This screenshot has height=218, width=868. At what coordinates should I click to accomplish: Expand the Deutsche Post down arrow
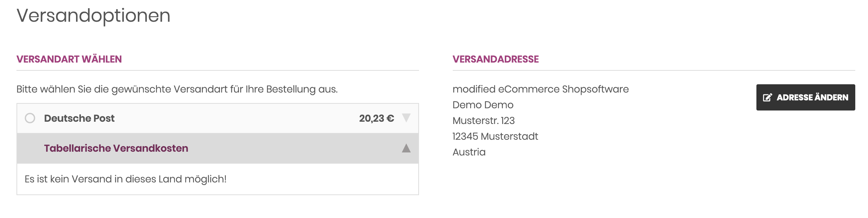click(x=406, y=118)
